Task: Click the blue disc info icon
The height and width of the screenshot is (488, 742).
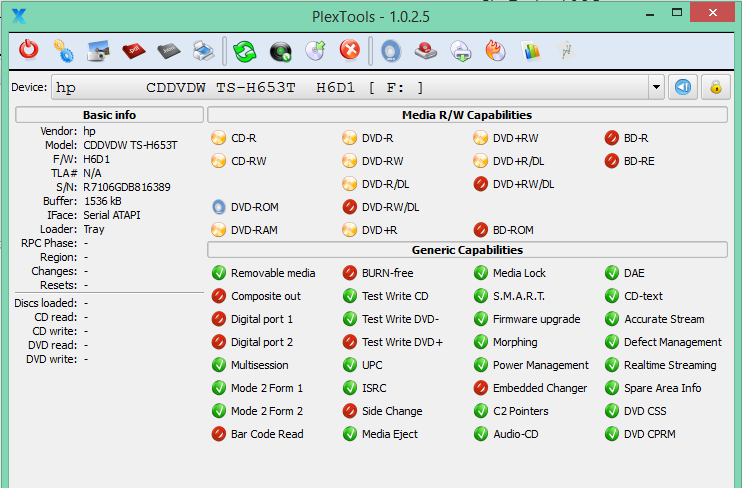Action: (x=391, y=51)
